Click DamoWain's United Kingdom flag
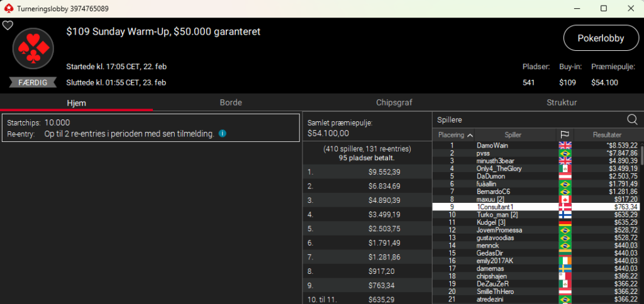Screen dimensions: 644x304 pyautogui.click(x=564, y=146)
